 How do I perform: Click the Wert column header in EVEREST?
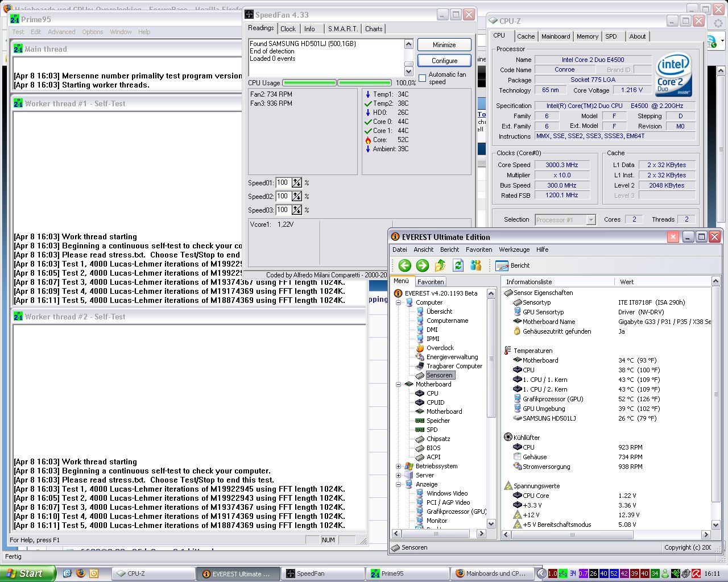(x=663, y=282)
